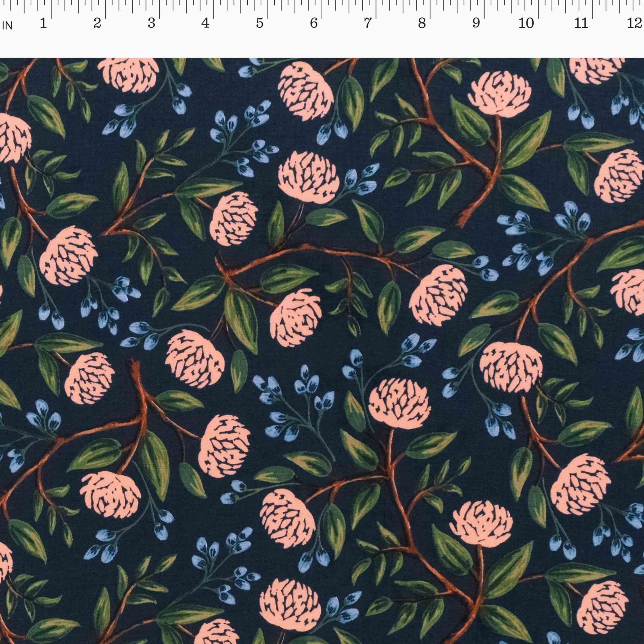
Task: Click the 7 inch ruler numeral
Action: [368, 23]
